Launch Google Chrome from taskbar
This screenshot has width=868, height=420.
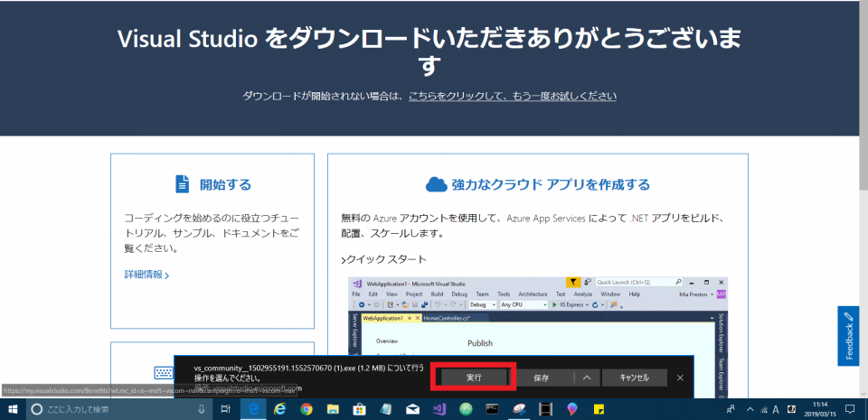pos(307,409)
